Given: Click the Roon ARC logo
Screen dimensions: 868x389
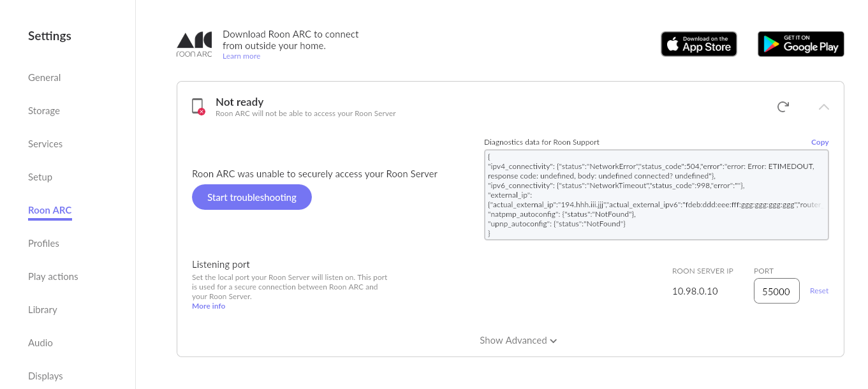Looking at the screenshot, I should [194, 45].
